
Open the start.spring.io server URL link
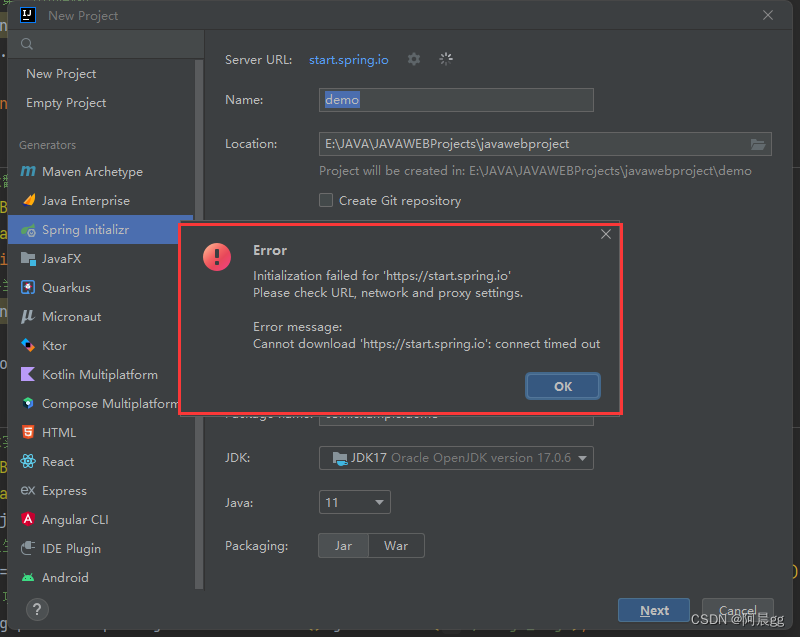348,59
